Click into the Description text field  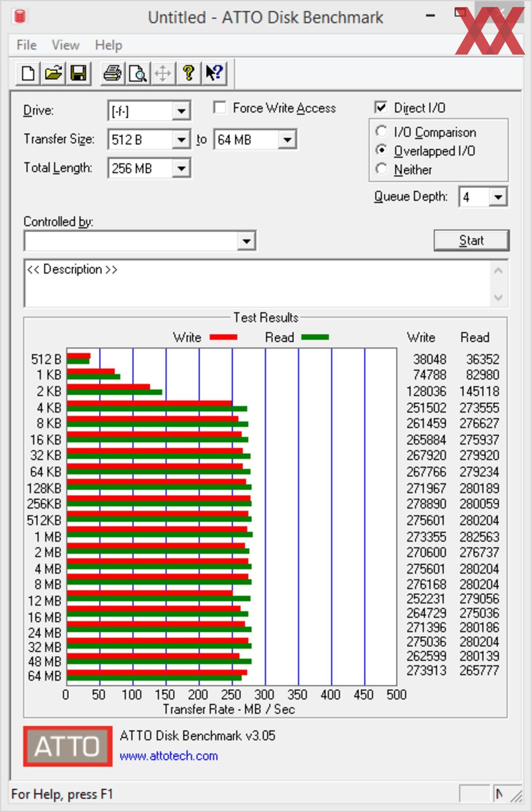[x=257, y=283]
